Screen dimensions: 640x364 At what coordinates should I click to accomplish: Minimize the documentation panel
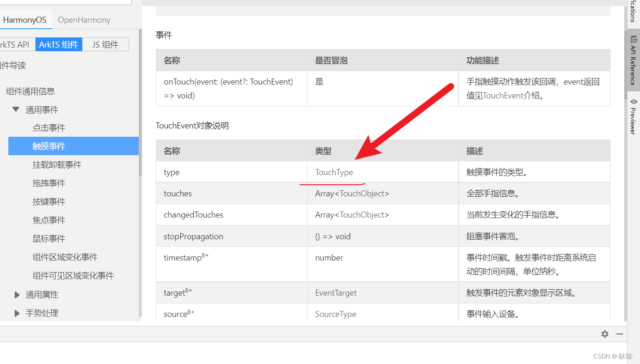pos(620,334)
